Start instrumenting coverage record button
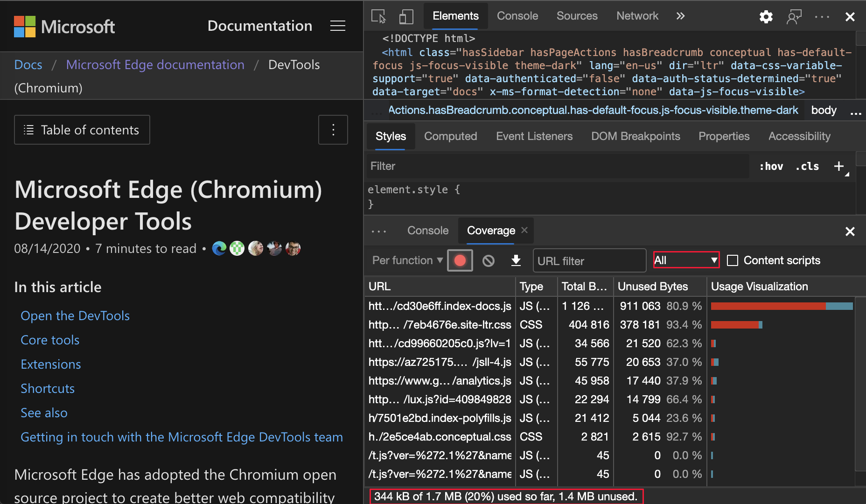The height and width of the screenshot is (504, 866). click(x=460, y=260)
